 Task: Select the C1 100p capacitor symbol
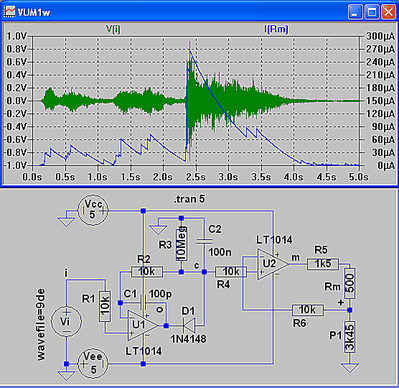[143, 303]
